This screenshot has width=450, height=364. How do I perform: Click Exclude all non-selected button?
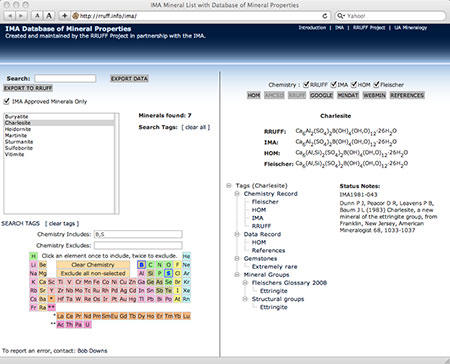point(93,273)
